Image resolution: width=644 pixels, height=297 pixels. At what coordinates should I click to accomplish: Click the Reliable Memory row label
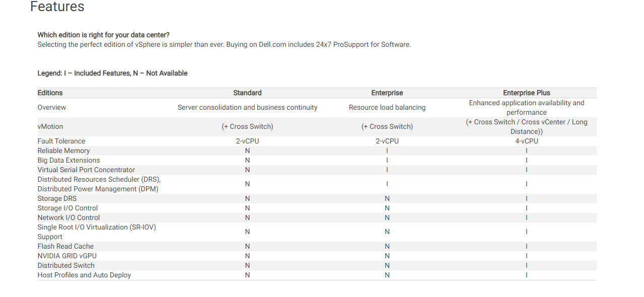click(63, 151)
